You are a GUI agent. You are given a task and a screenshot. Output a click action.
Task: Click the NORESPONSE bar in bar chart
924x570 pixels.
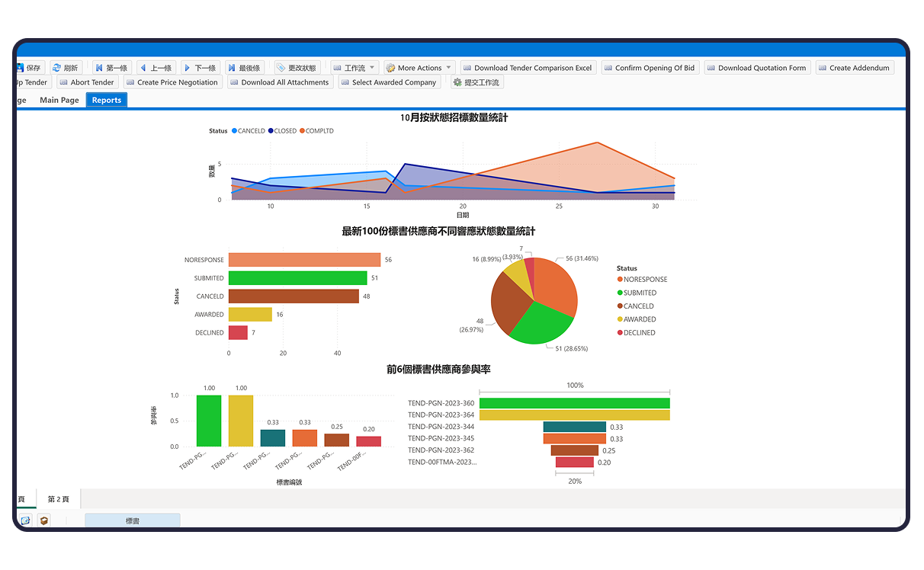303,260
